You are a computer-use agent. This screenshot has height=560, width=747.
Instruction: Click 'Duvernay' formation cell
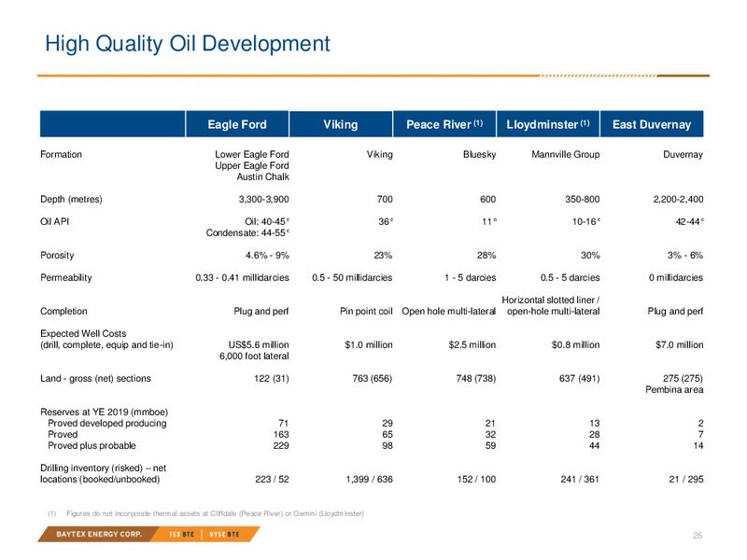click(x=683, y=154)
